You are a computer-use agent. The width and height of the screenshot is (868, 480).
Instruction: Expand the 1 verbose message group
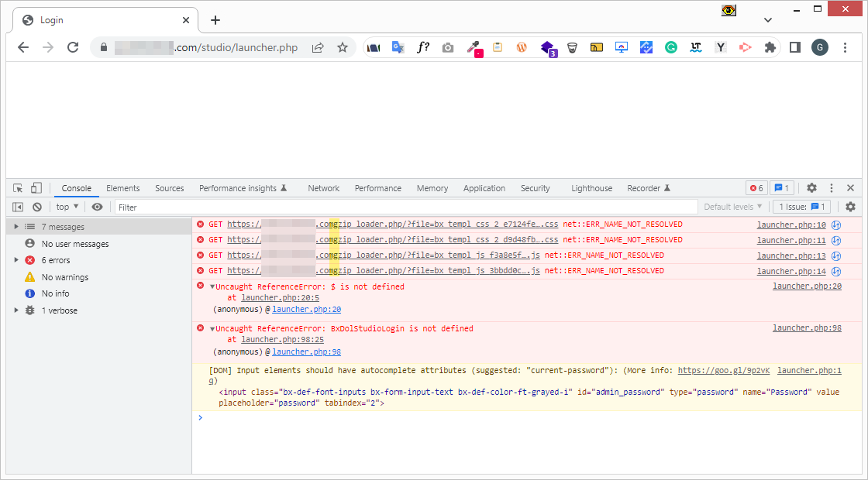pyautogui.click(x=16, y=310)
